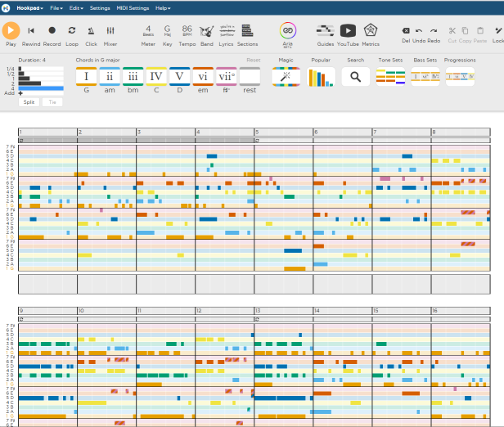Select measure 16 header
Screen dimensions: 504x427
coord(461,311)
